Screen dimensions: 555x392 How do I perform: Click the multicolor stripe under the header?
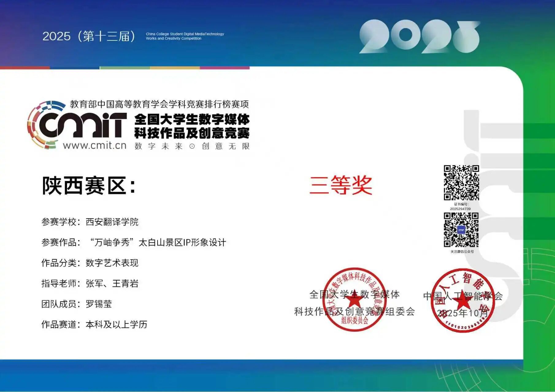(x=125, y=68)
